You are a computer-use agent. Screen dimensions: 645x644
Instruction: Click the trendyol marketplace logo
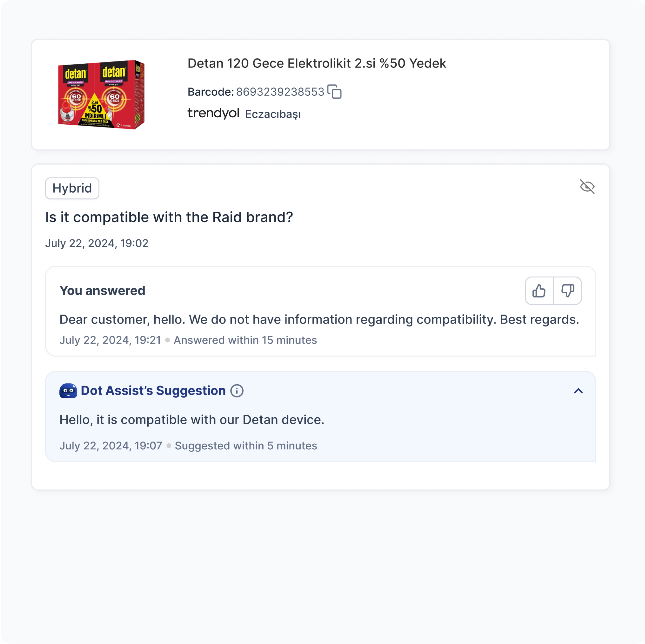pyautogui.click(x=213, y=113)
